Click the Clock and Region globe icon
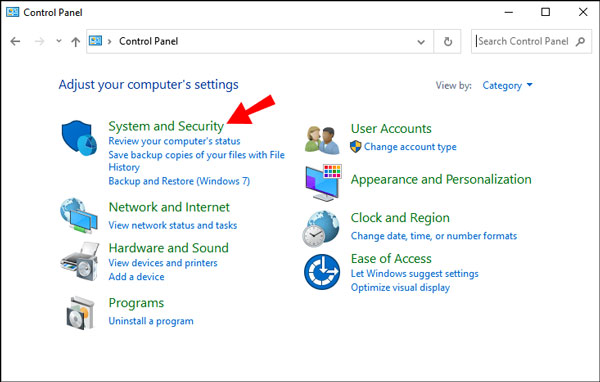The width and height of the screenshot is (600, 382). tap(321, 229)
